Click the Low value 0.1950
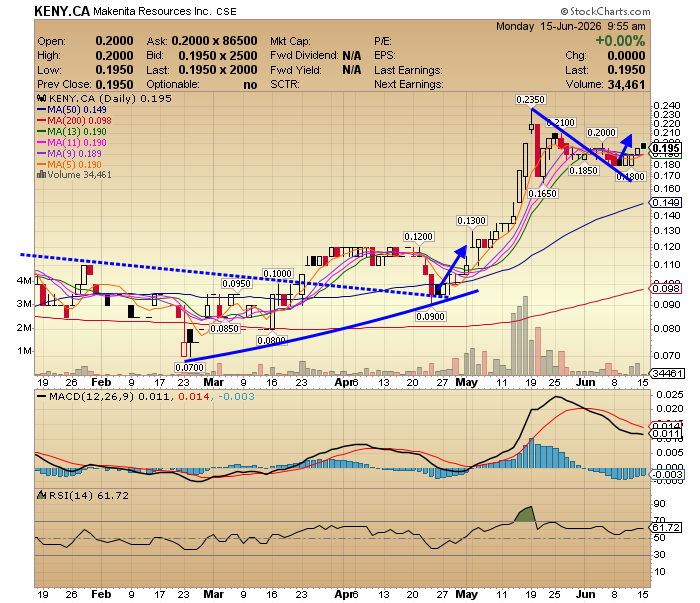 coord(114,70)
